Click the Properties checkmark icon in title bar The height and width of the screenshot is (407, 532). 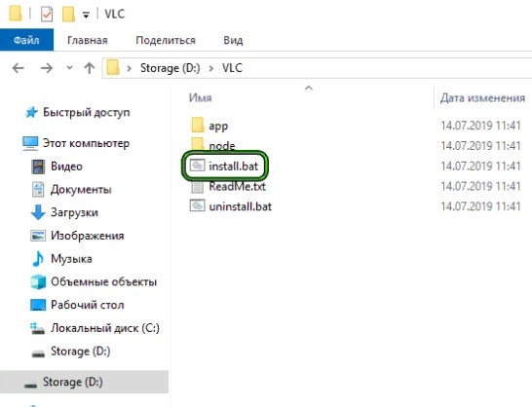pyautogui.click(x=47, y=15)
